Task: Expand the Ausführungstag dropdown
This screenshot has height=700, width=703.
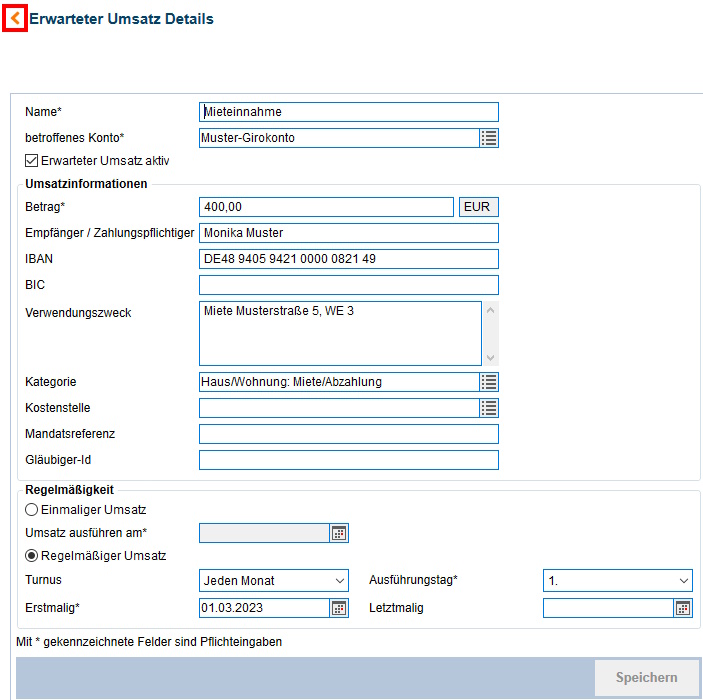Action: coord(618,581)
